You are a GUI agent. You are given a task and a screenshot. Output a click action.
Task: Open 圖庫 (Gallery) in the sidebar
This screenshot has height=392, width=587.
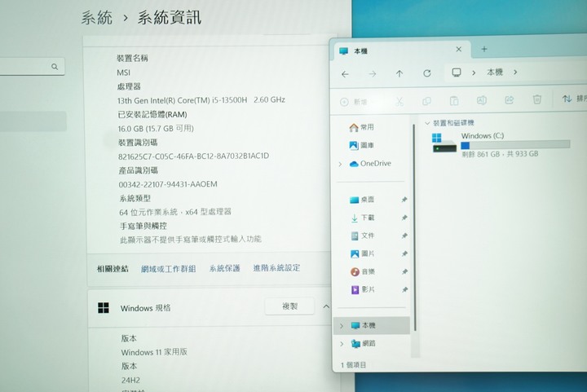pyautogui.click(x=361, y=146)
